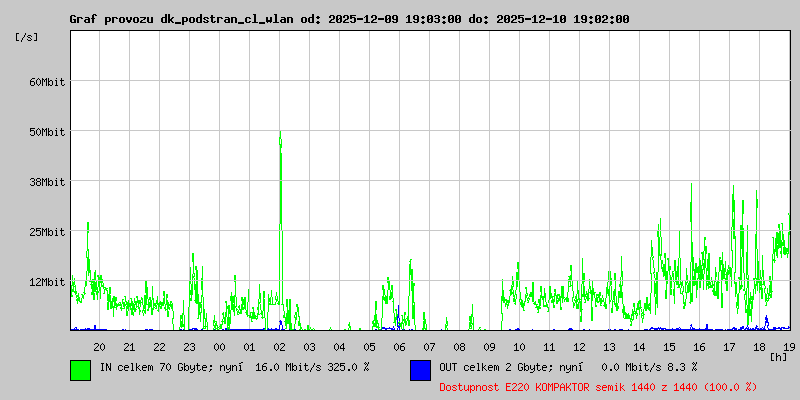The image size is (800, 400).
Task: Click the hour 20 x-axis label
Action: pyautogui.click(x=99, y=347)
